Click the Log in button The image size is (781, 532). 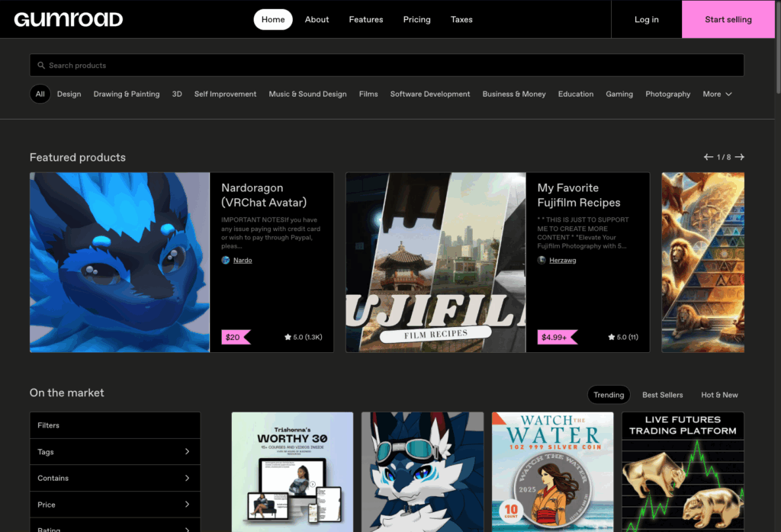647,19
